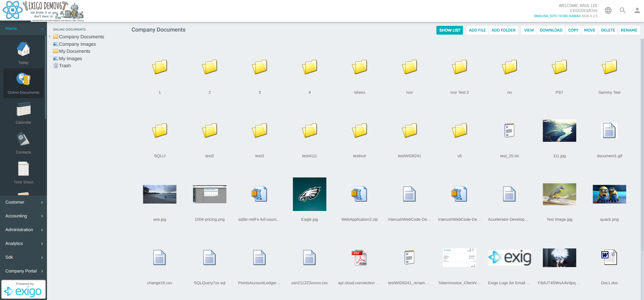Select the Doc1.doc Word file icon
The image size is (644, 300).
point(609,258)
